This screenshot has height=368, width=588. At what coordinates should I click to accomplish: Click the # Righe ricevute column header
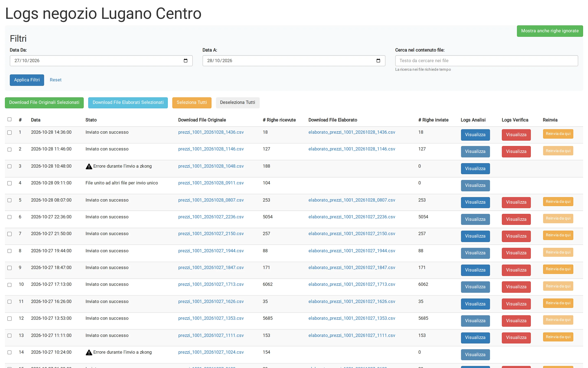[279, 120]
